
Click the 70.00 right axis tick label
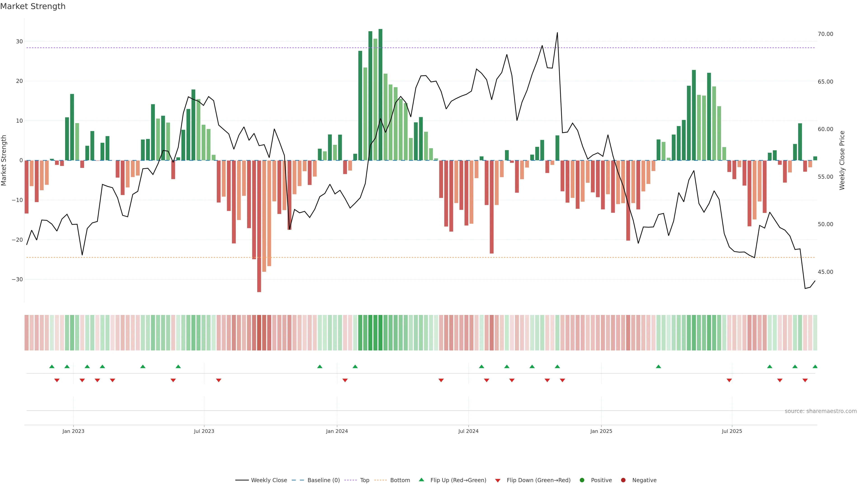[825, 34]
